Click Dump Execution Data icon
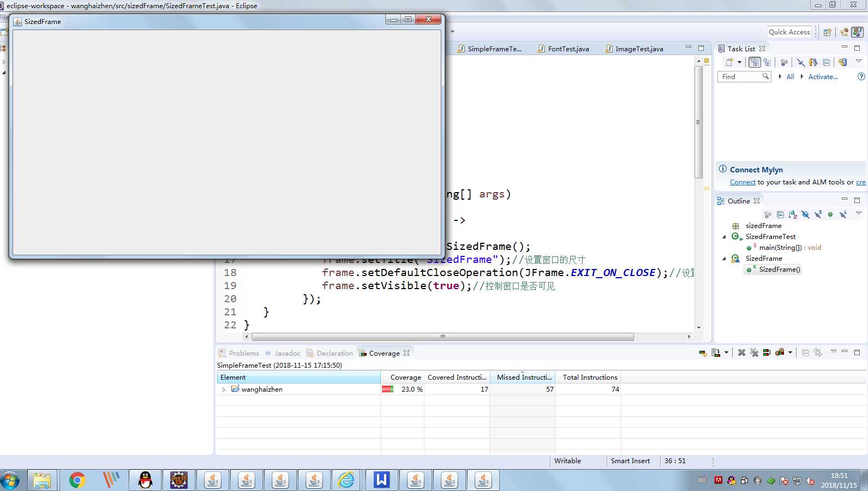Image resolution: width=868 pixels, height=491 pixels. pos(716,353)
